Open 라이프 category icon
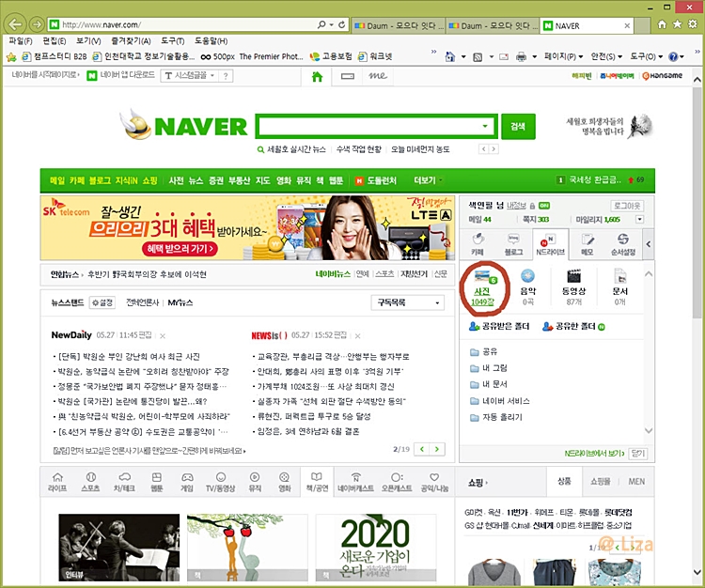Image resolution: width=705 pixels, height=588 pixels. [57, 483]
